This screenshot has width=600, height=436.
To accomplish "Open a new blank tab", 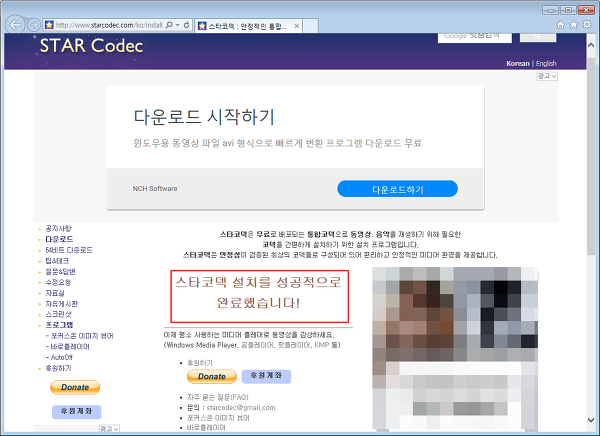I will click(x=311, y=26).
